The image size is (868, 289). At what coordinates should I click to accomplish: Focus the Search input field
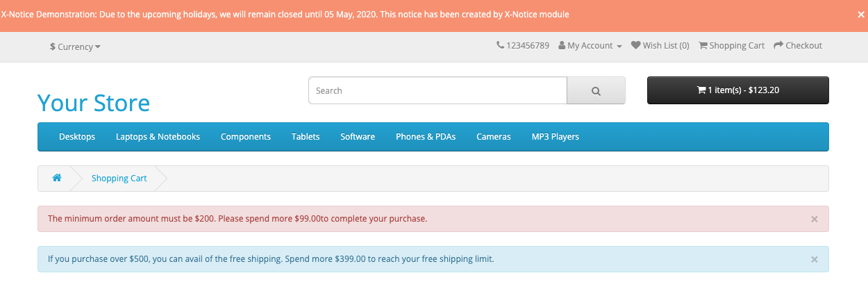click(438, 90)
